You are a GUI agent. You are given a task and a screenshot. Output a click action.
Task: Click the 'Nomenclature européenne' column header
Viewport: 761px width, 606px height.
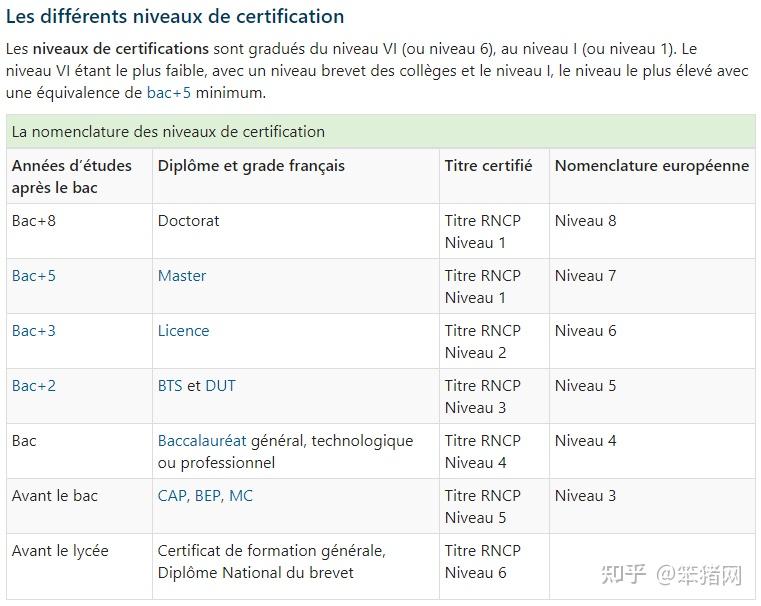651,166
